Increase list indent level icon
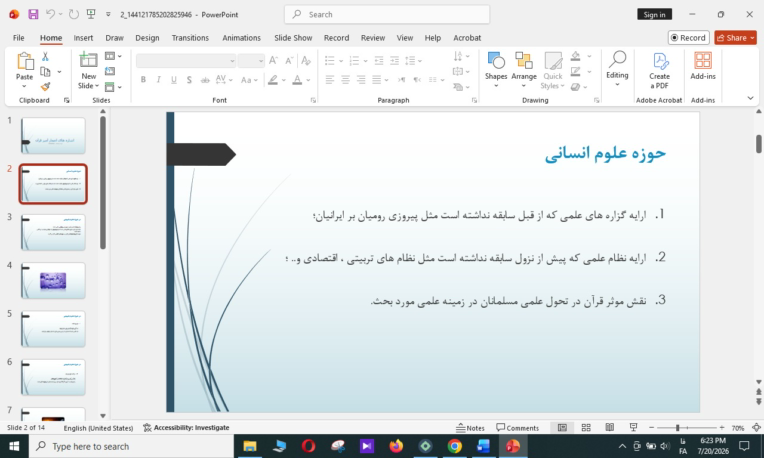The width and height of the screenshot is (764, 458). coord(394,60)
